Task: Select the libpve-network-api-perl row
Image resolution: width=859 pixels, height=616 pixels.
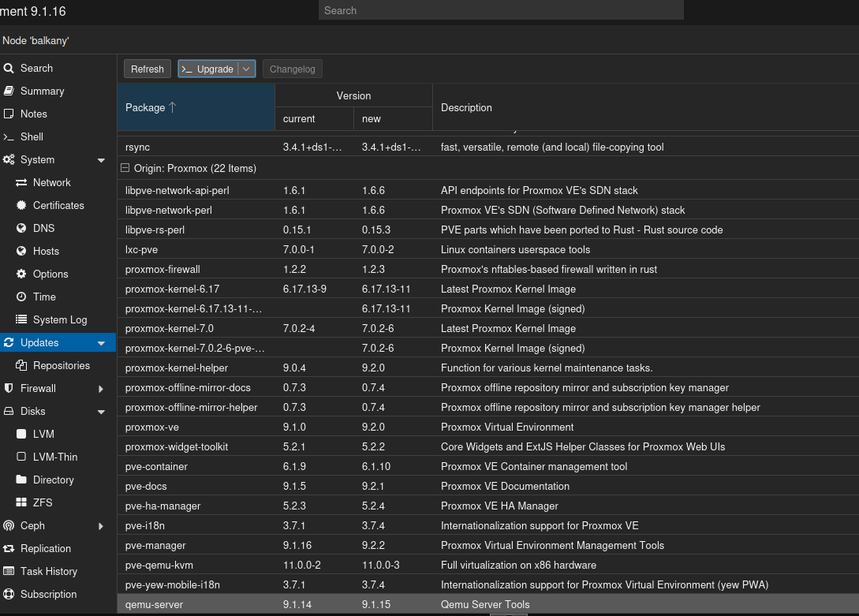Action: tap(488, 191)
